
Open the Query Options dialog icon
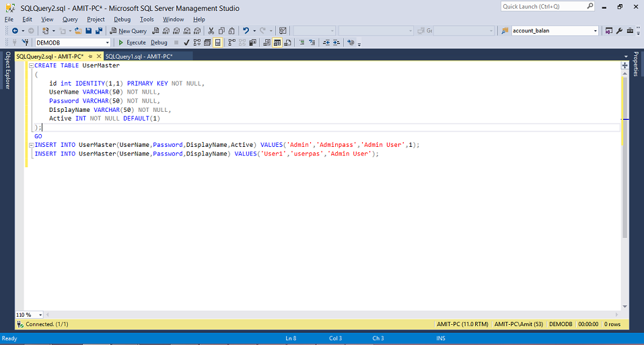point(207,42)
